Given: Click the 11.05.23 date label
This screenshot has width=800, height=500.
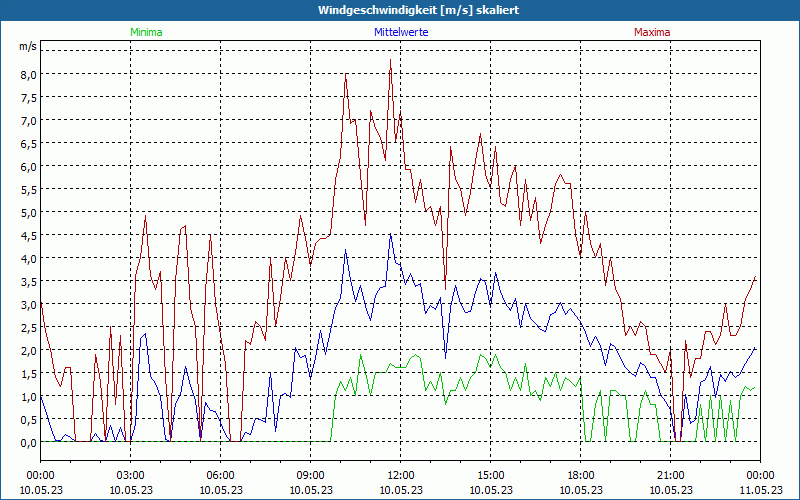Looking at the screenshot, I should pyautogui.click(x=760, y=490).
